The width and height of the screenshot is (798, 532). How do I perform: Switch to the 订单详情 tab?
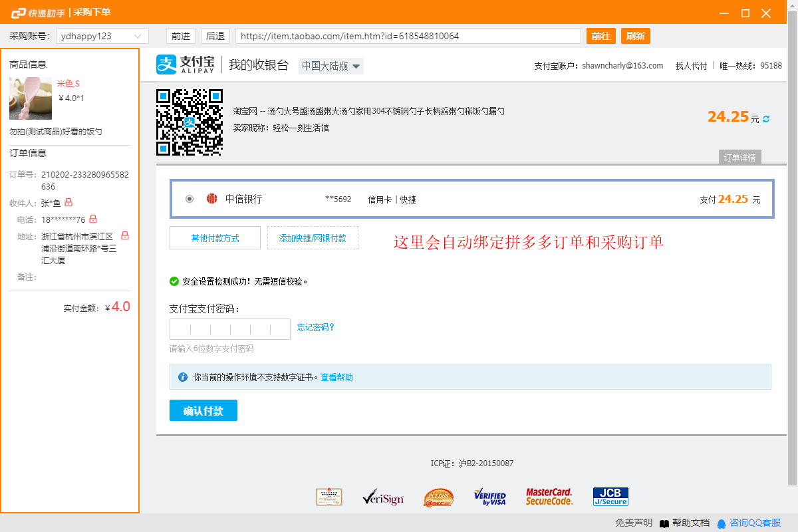click(x=740, y=156)
